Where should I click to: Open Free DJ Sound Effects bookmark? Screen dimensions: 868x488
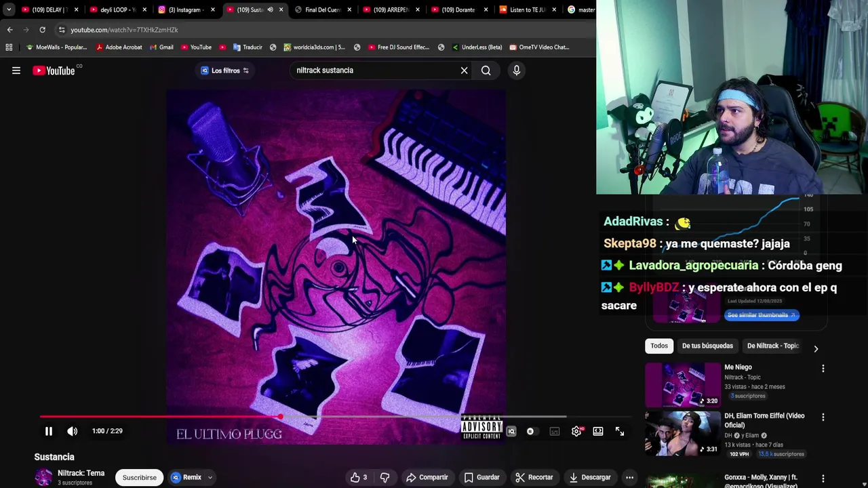399,47
